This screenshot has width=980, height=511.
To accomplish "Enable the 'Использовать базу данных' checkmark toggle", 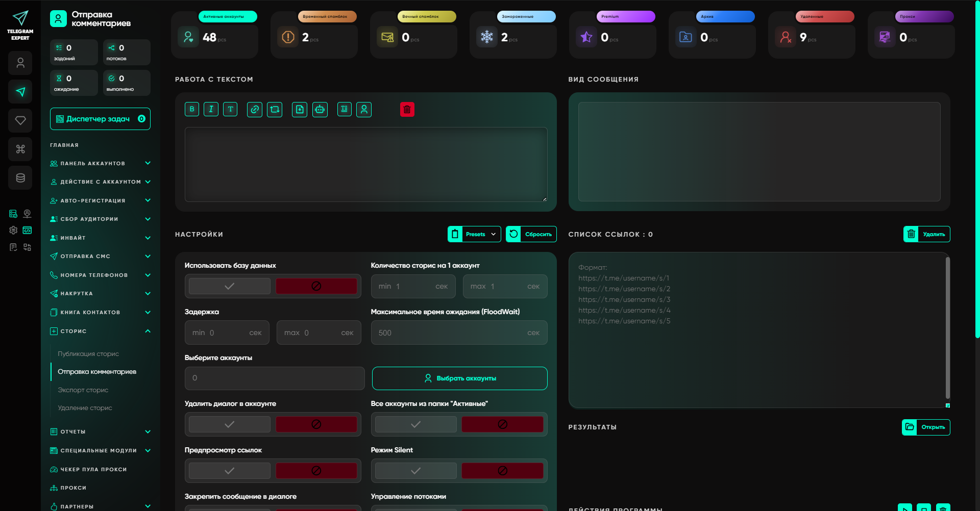I will coord(230,286).
